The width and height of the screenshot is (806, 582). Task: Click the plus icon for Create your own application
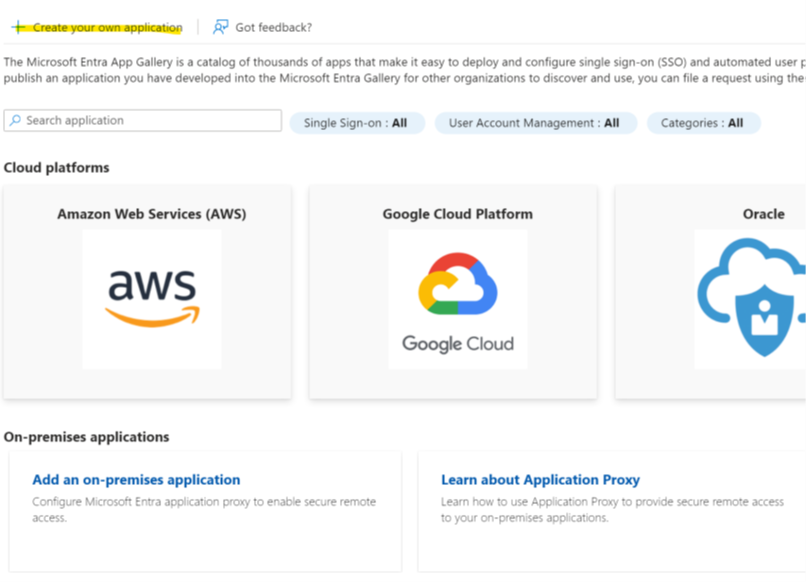(x=19, y=27)
